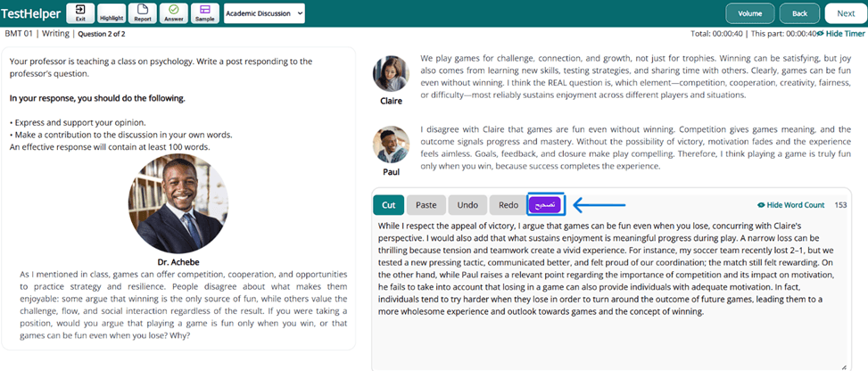Click Claire's profile avatar

[x=391, y=74]
